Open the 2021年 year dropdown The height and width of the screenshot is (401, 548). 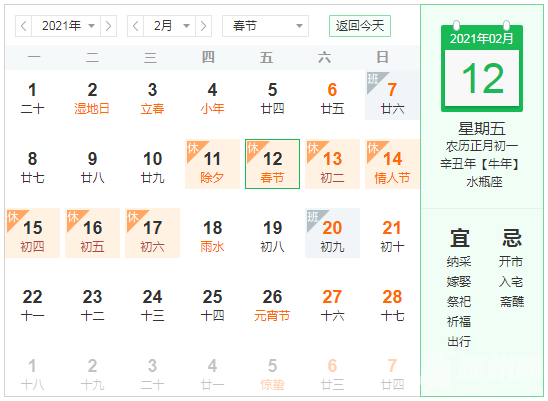(66, 26)
